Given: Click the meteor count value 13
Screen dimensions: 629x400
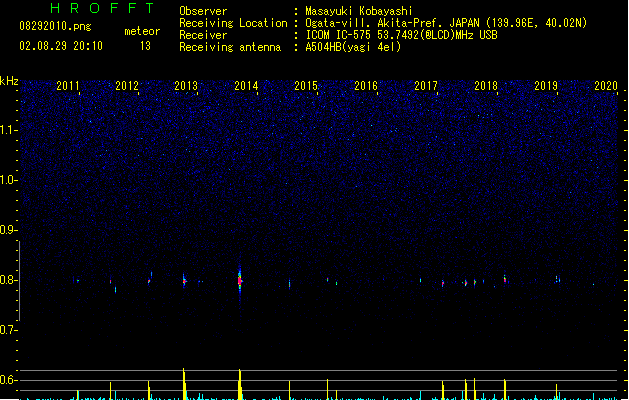Looking at the screenshot, I should pos(145,46).
